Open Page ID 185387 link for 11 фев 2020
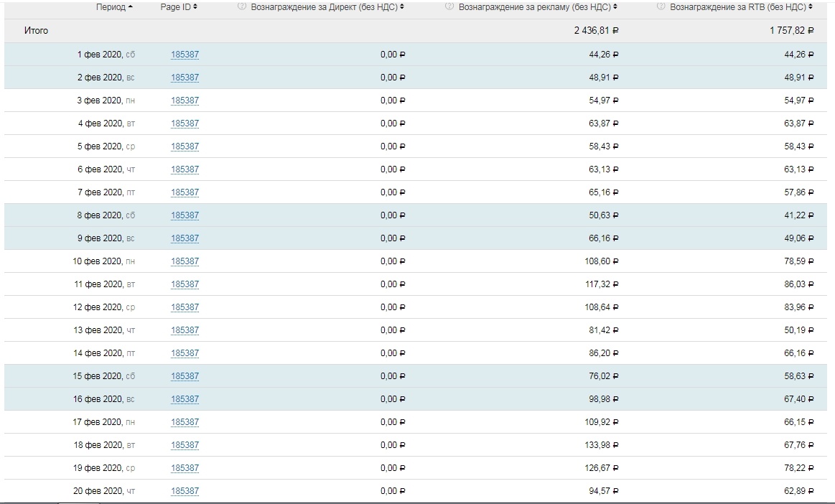 coord(185,284)
